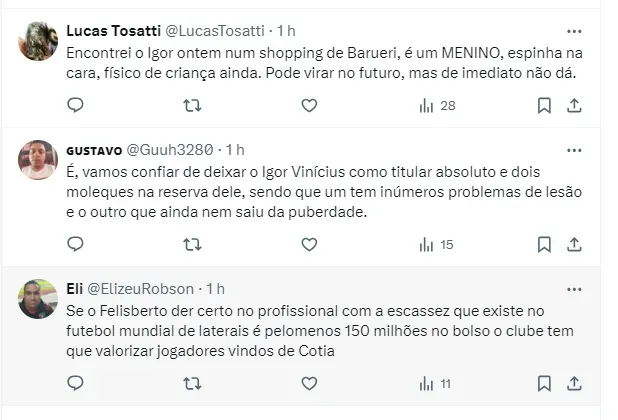Open the GUSTAVO display name link
Viewport: 618px width, 420px height.
coord(94,150)
